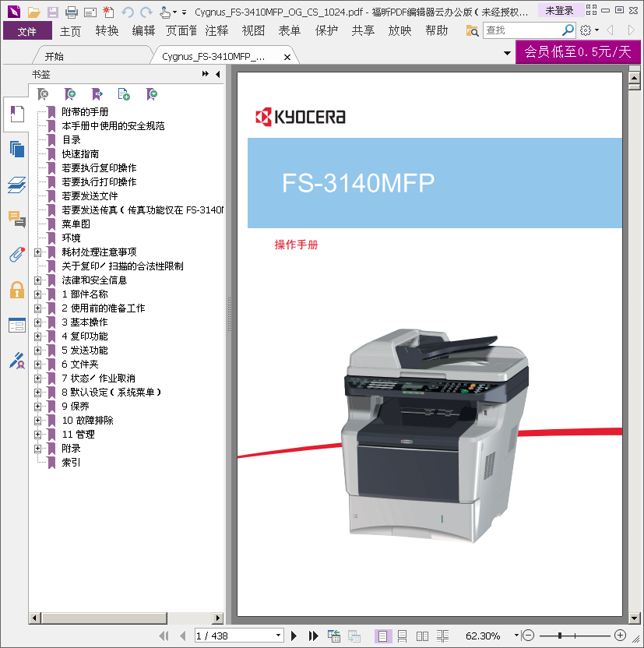Click the Save disk icon
Image resolution: width=644 pixels, height=648 pixels.
click(x=53, y=12)
